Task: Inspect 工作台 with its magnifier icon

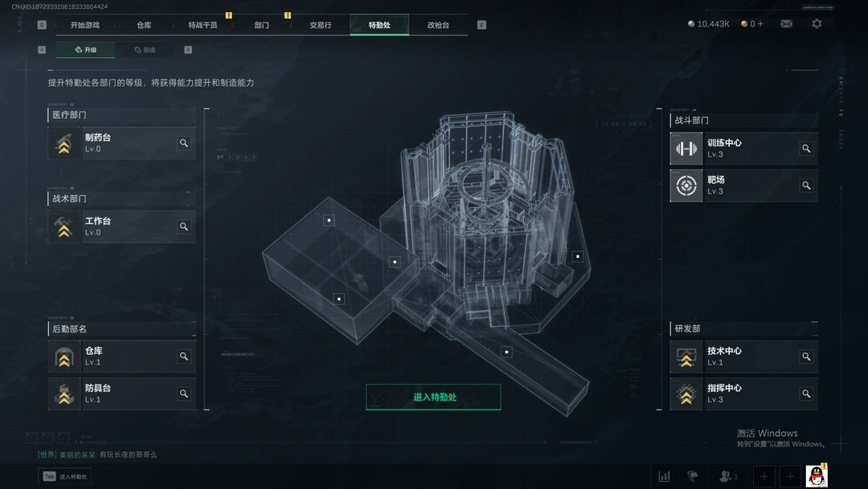Action: point(184,226)
